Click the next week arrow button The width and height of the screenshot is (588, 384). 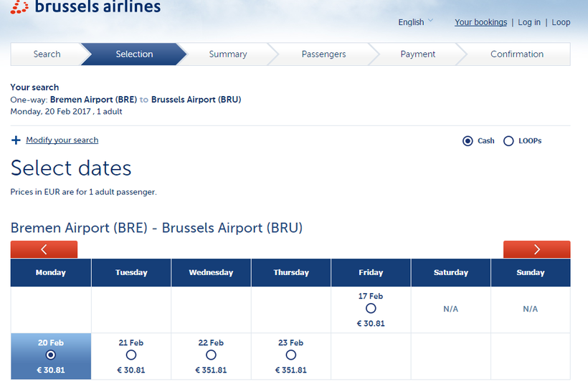click(x=536, y=249)
